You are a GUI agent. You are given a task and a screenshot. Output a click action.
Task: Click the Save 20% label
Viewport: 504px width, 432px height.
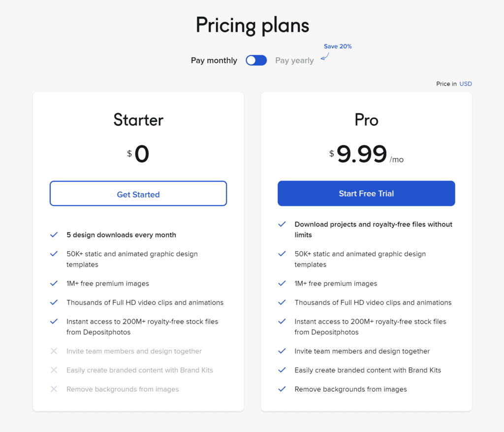pyautogui.click(x=338, y=46)
